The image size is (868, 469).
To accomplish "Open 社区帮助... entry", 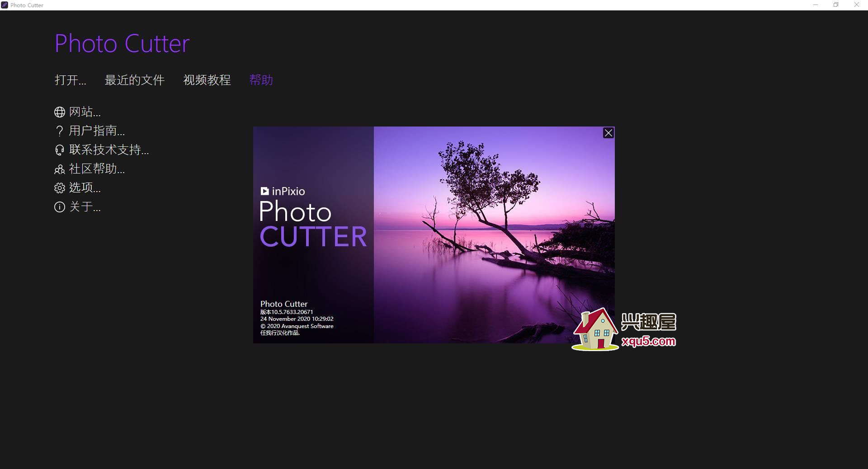I will click(97, 169).
